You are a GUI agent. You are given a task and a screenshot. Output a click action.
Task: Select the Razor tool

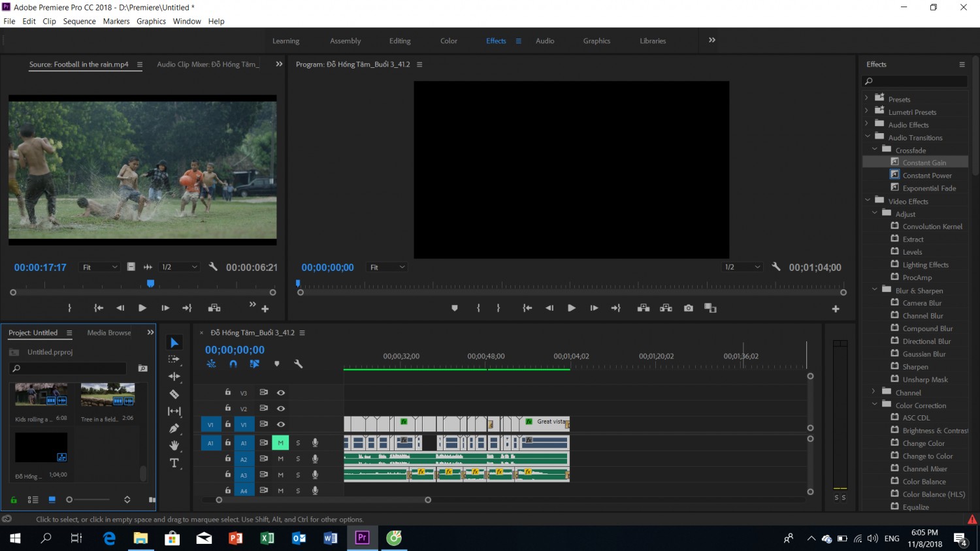pos(174,394)
